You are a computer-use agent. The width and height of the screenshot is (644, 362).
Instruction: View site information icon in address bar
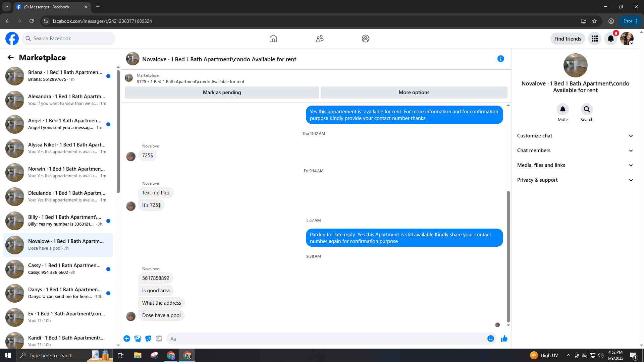point(46,21)
